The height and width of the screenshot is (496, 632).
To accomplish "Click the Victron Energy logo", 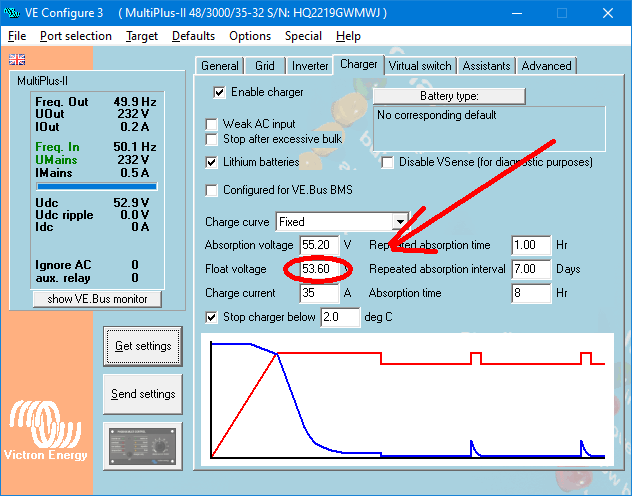I will [x=49, y=432].
